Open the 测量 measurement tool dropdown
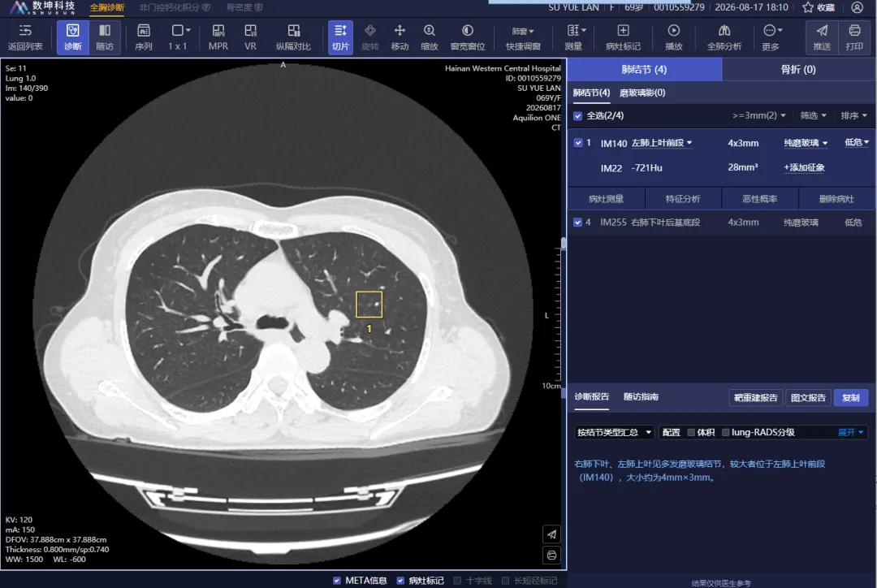877x588 pixels. [576, 37]
